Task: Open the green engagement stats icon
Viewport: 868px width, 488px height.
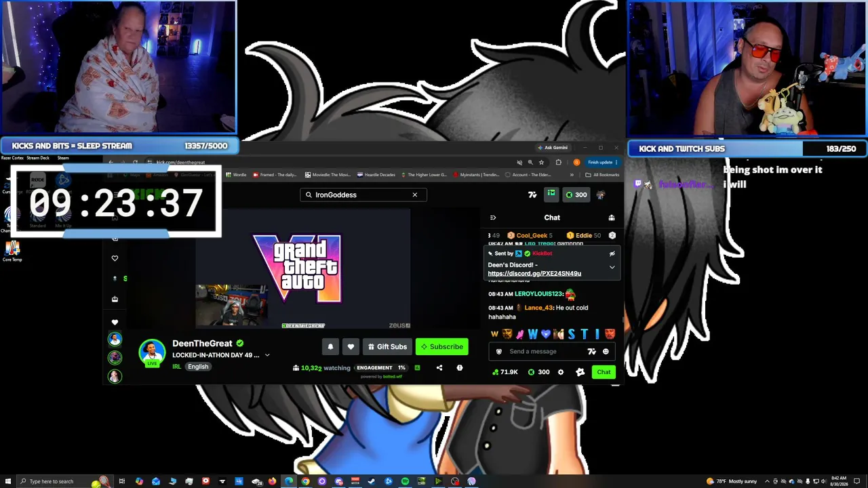Action: pos(417,368)
